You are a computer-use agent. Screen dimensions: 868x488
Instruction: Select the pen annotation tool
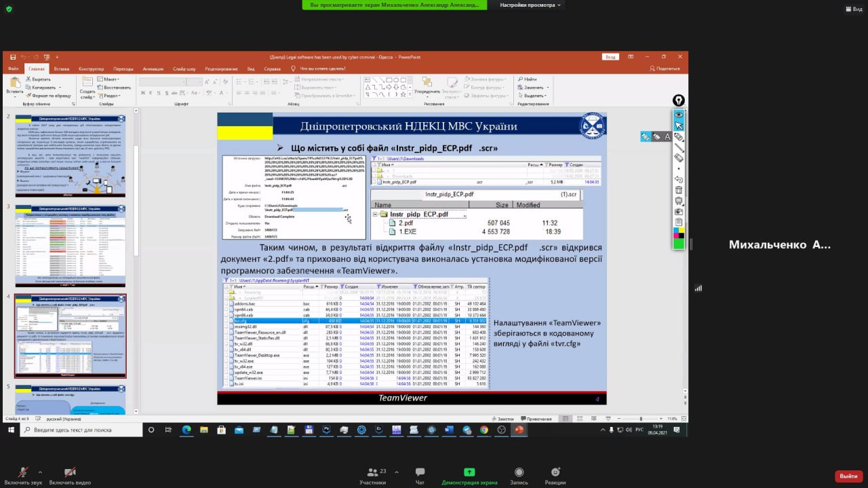click(x=679, y=137)
